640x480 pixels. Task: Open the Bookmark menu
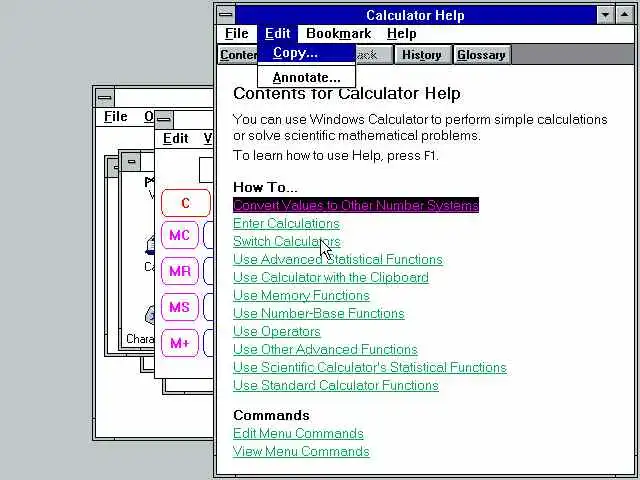click(338, 33)
